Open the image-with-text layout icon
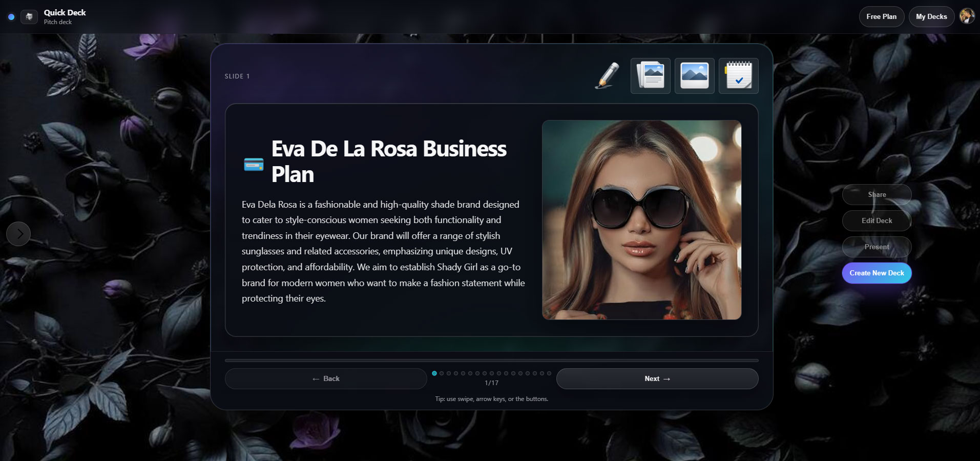 tap(650, 76)
